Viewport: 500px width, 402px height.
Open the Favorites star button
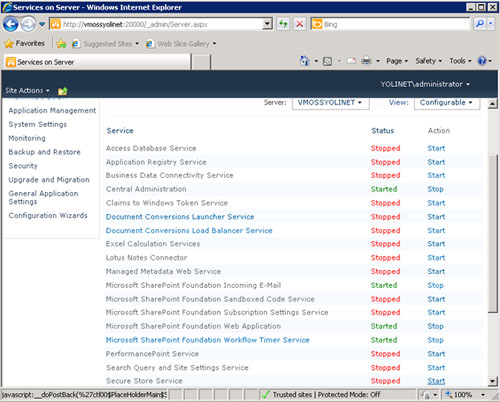(24, 43)
